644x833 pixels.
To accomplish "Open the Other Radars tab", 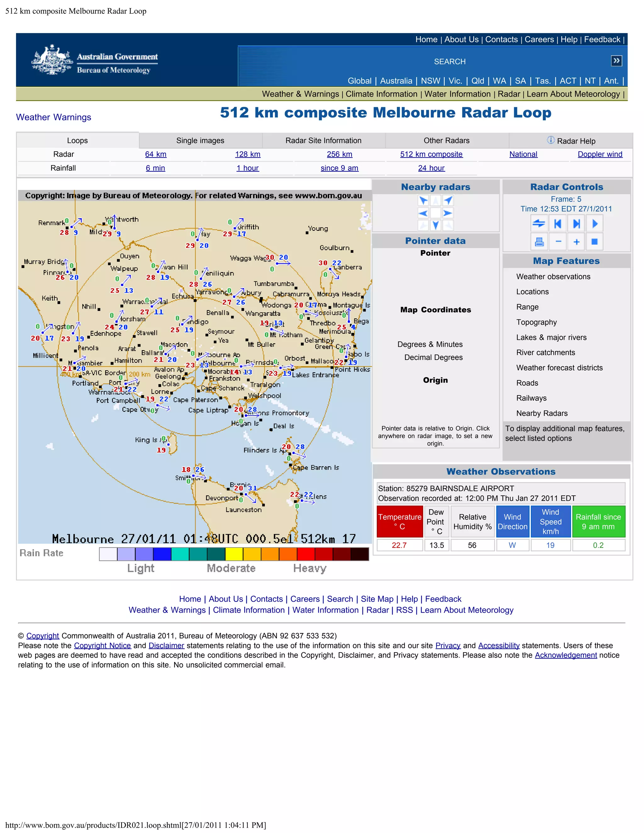I will (446, 141).
